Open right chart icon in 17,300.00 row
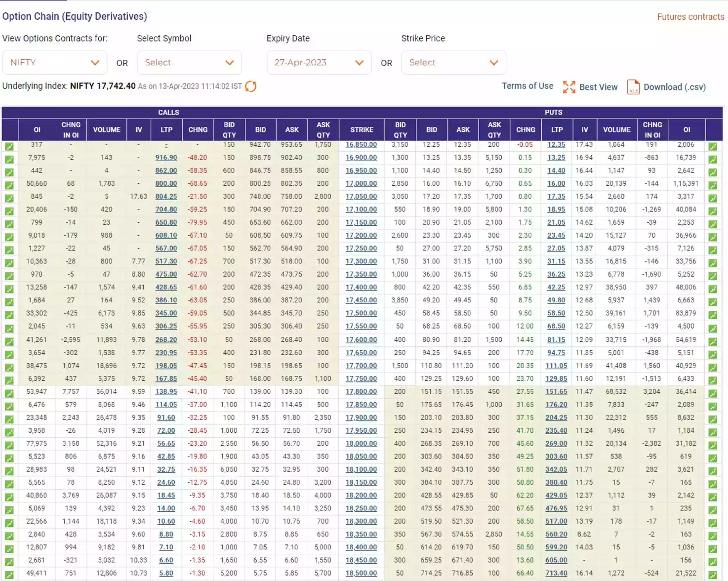 713,263
